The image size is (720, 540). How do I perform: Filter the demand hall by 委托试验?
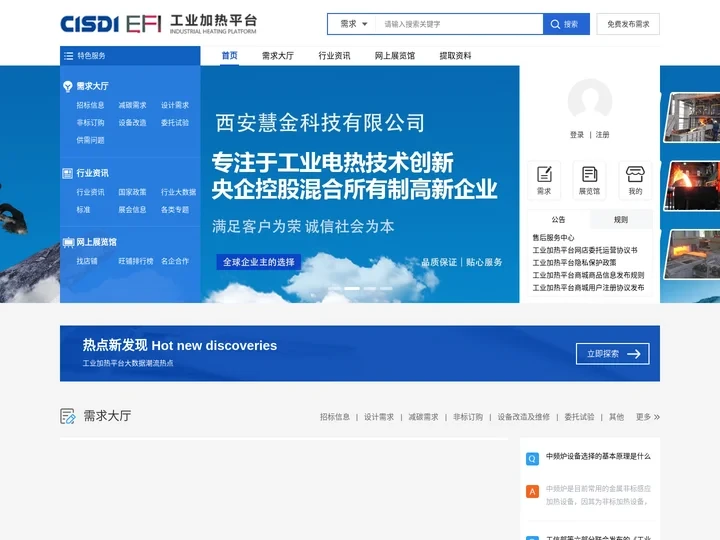[x=579, y=417]
